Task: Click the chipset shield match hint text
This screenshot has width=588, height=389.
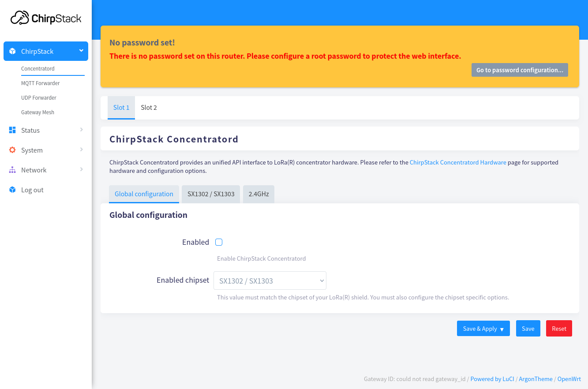Action: pyautogui.click(x=363, y=297)
